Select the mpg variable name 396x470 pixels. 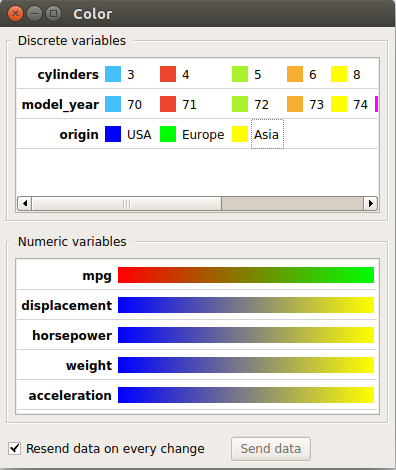[97, 276]
